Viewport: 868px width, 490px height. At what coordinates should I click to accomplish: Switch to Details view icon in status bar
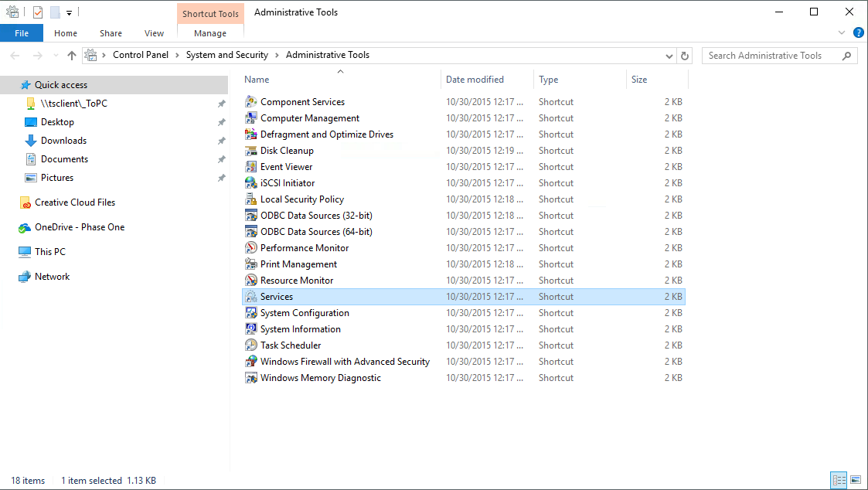(x=839, y=479)
